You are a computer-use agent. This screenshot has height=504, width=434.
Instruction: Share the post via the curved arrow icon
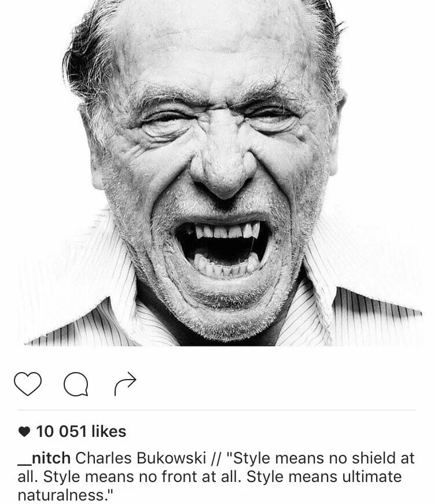(x=126, y=384)
